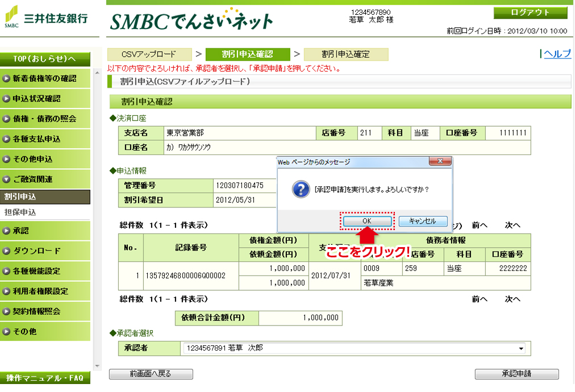The width and height of the screenshot is (575, 392).
Task: Click 割引申込確認 step tab
Action: 248,55
